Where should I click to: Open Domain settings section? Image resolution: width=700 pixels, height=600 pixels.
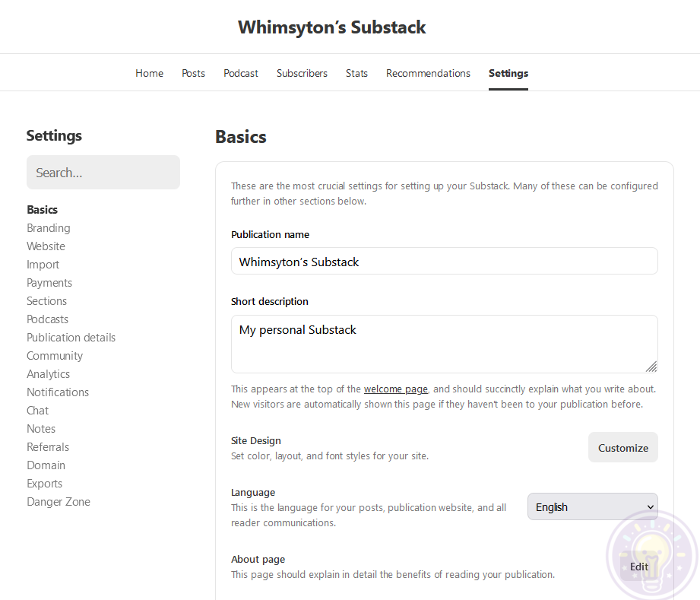pos(46,465)
